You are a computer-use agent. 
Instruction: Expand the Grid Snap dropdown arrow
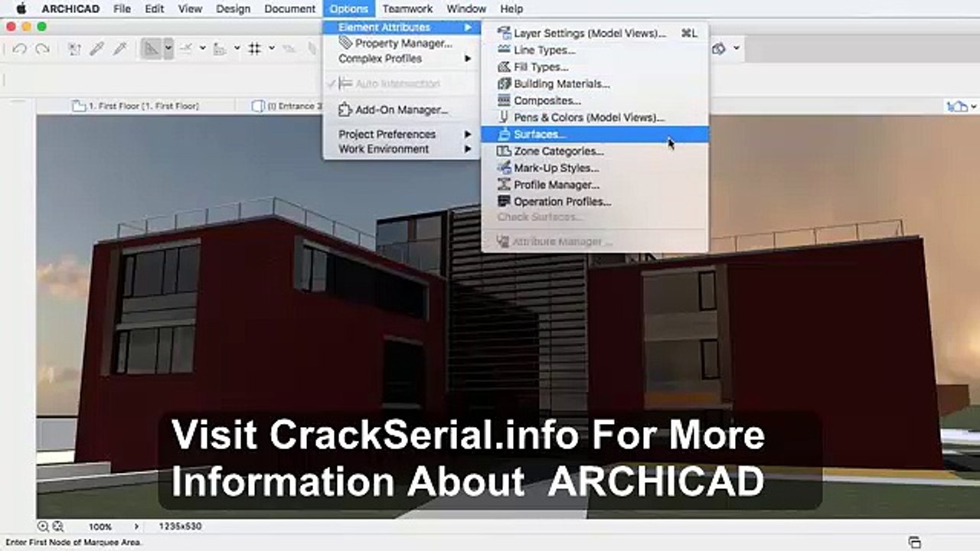point(271,48)
